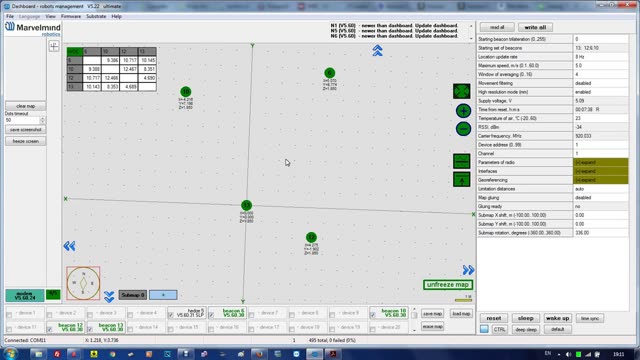Image resolution: width=640 pixels, height=360 pixels.
Task: Open the Help menu
Action: (116, 16)
